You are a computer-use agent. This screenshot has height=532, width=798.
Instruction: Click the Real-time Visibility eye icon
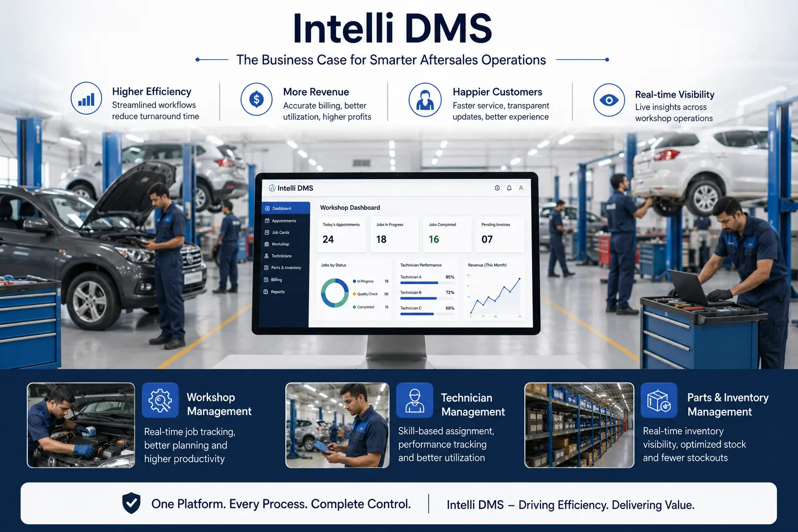pos(609,100)
